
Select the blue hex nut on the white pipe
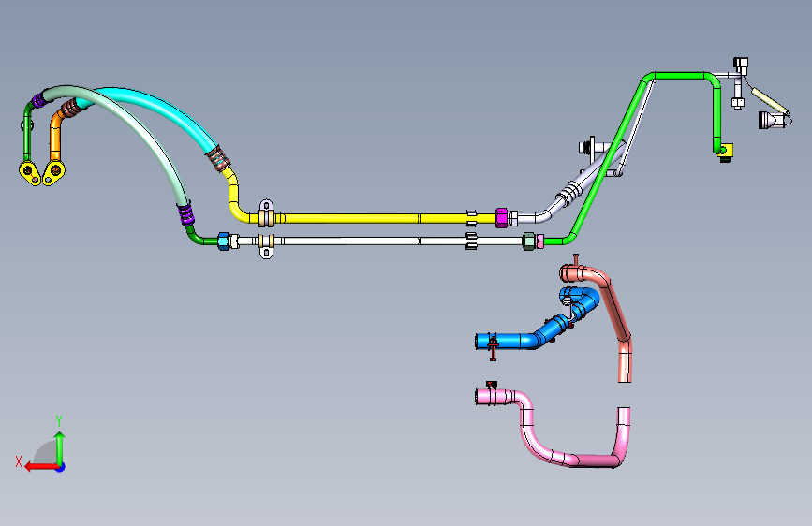[224, 241]
